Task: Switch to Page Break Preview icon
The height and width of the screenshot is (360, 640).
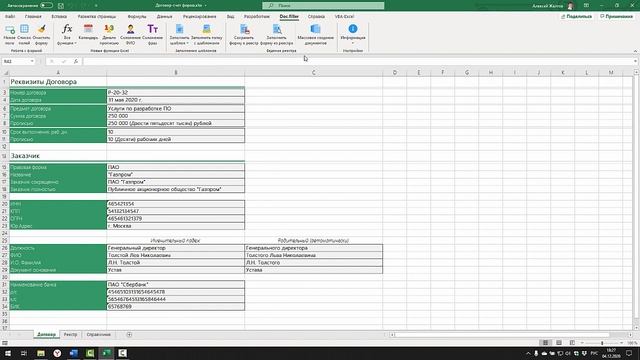Action: pos(572,343)
